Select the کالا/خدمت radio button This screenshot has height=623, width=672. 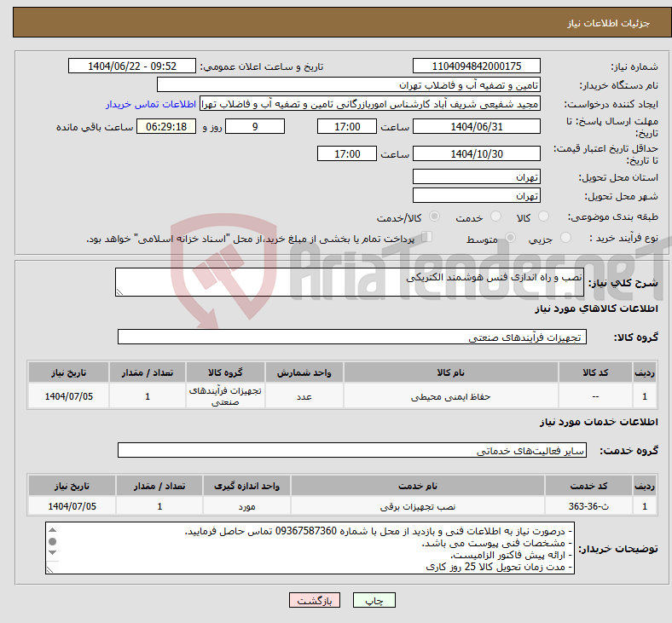click(x=434, y=216)
